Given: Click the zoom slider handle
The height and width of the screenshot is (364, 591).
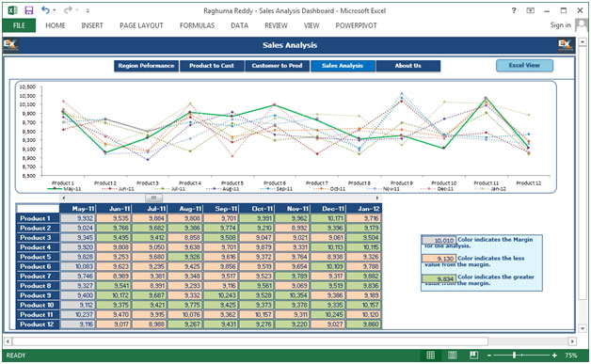Looking at the screenshot, I should (x=514, y=355).
